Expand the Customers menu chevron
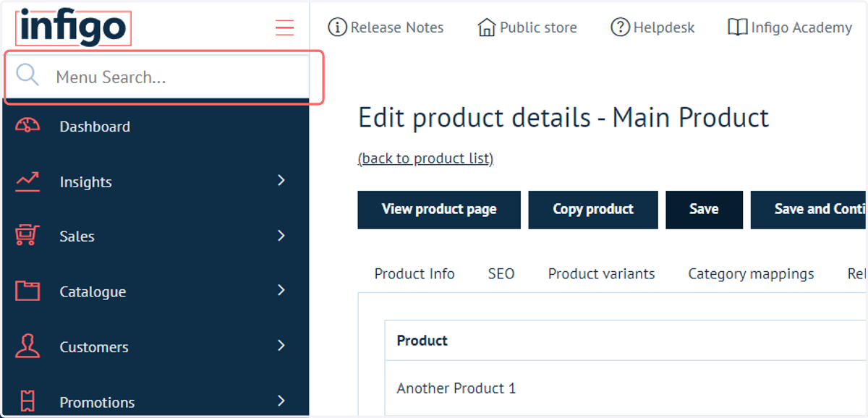The height and width of the screenshot is (418, 868). [x=281, y=346]
